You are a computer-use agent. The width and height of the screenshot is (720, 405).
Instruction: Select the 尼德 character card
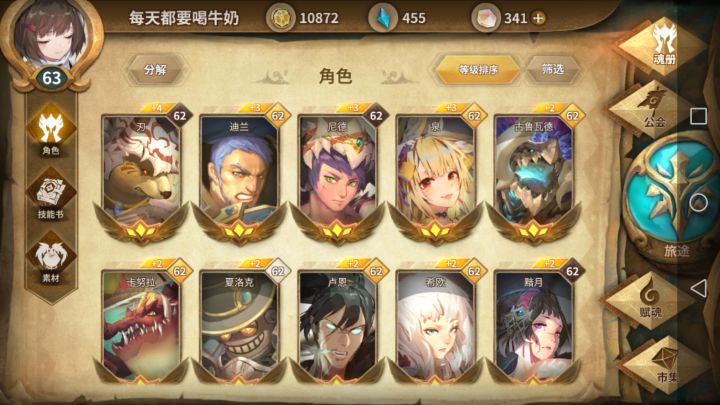[337, 175]
